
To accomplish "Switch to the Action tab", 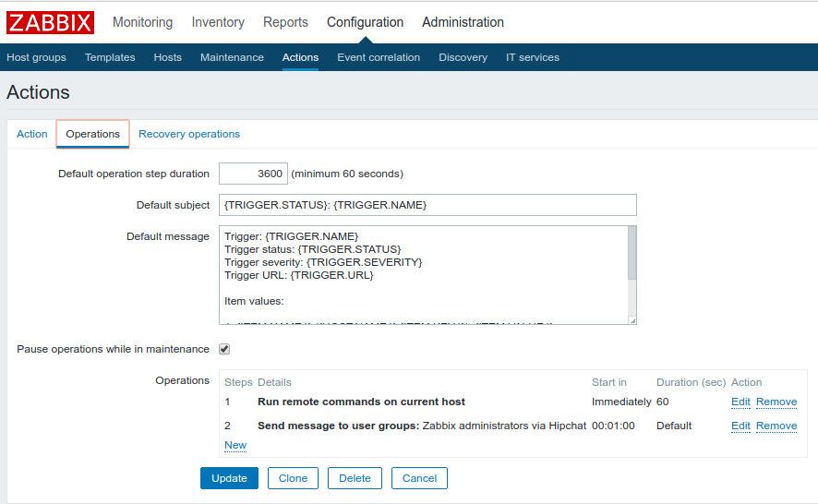I will tap(31, 134).
